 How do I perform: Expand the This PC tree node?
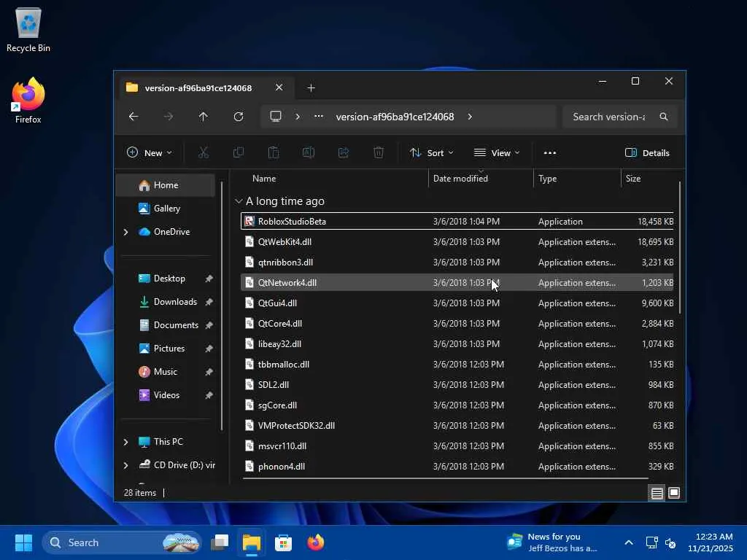[125, 442]
